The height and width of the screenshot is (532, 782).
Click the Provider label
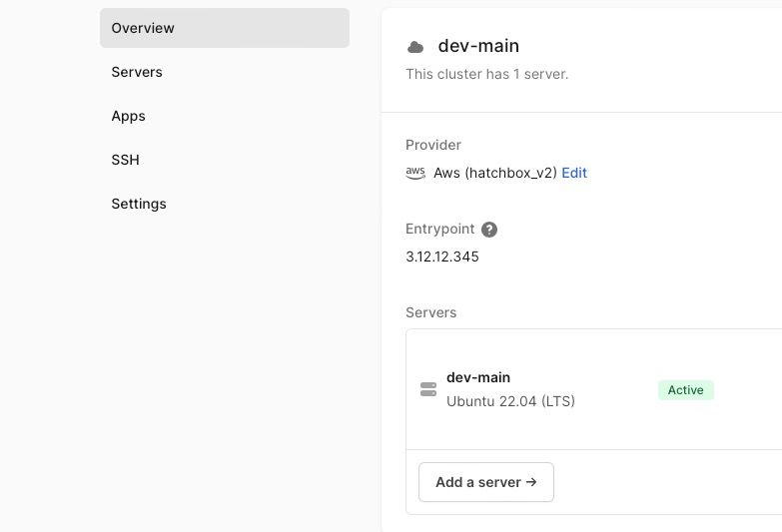(433, 145)
